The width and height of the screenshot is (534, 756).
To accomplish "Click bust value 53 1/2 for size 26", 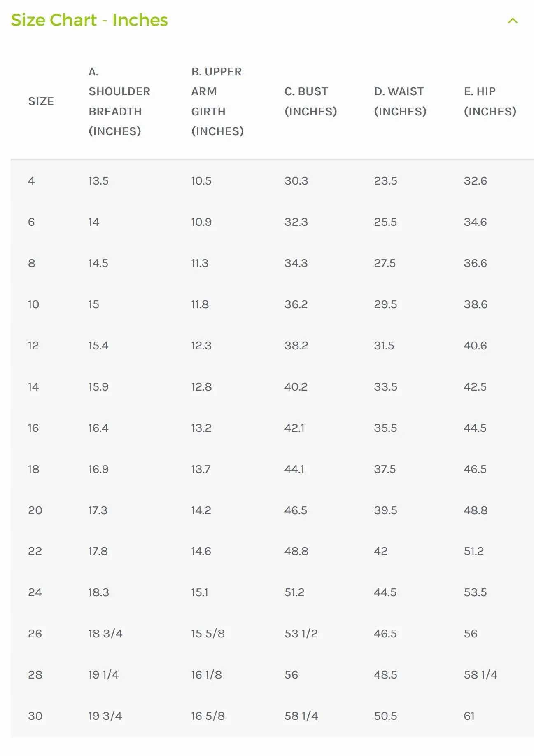I will click(301, 634).
